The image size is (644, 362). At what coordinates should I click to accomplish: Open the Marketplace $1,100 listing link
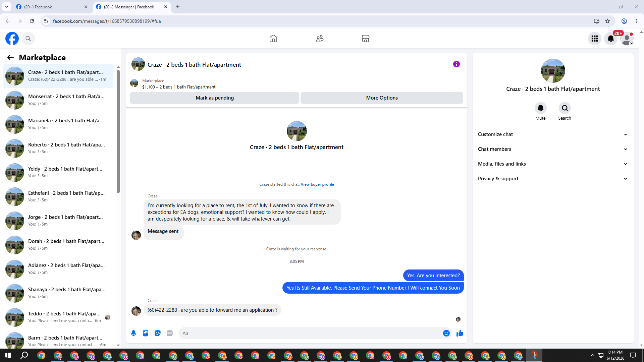pyautogui.click(x=179, y=87)
